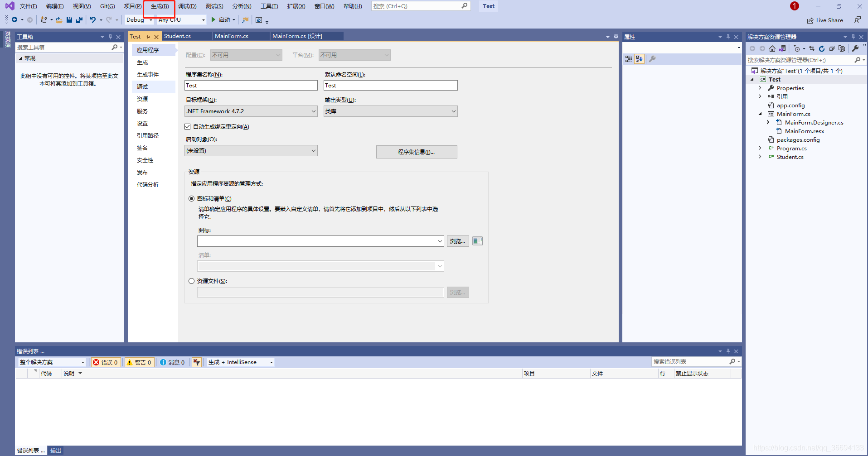The width and height of the screenshot is (868, 456).
Task: Switch to the MainForm.cs design tab
Action: point(297,36)
